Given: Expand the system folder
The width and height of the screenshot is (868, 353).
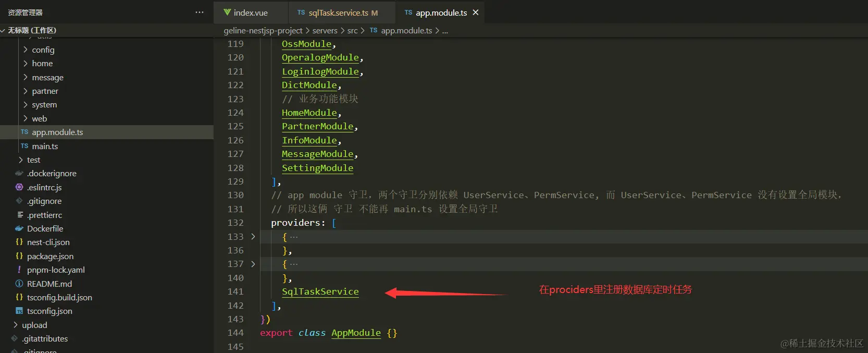Looking at the screenshot, I should [x=25, y=104].
